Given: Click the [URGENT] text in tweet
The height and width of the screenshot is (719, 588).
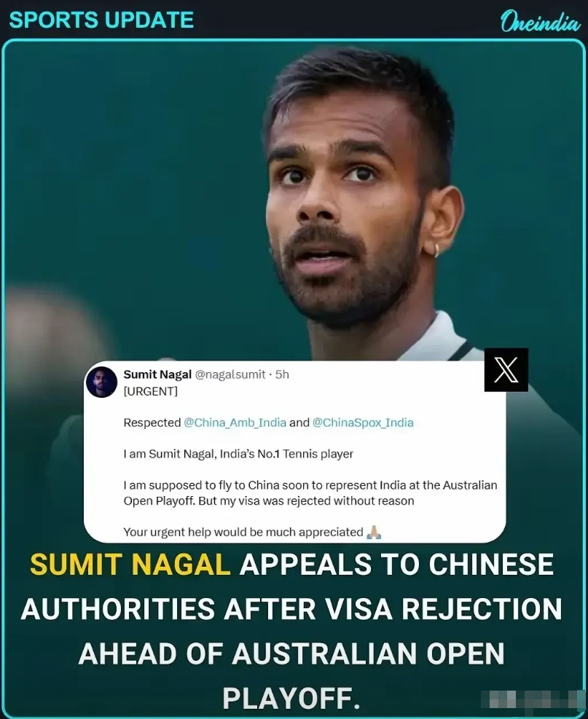Looking at the screenshot, I should (x=150, y=391).
